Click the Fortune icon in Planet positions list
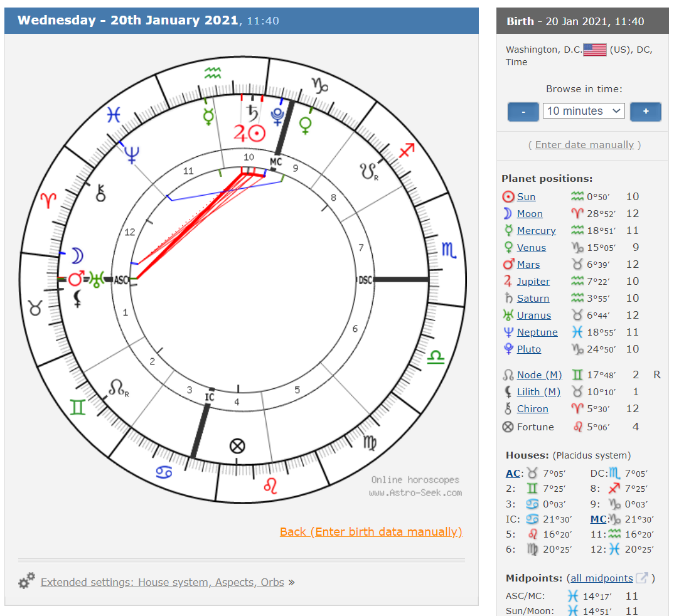Image resolution: width=674 pixels, height=616 pixels. point(508,427)
